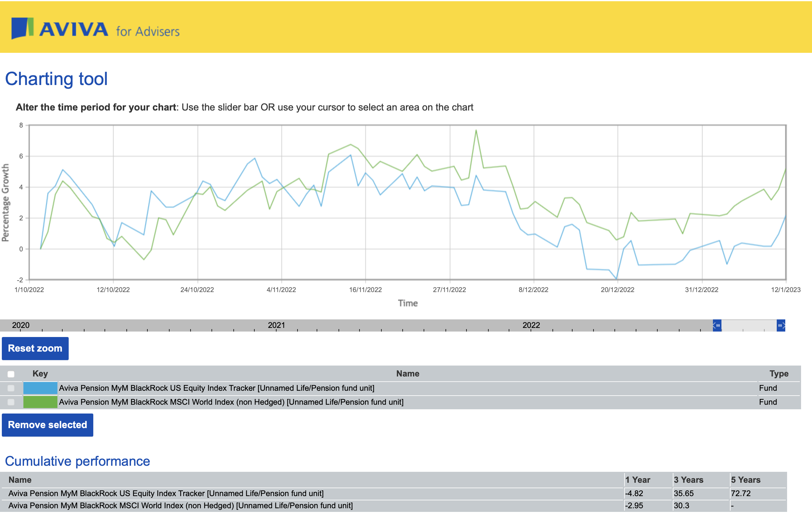Click the 20/12/2022 axis date label
812x521 pixels.
click(x=617, y=290)
